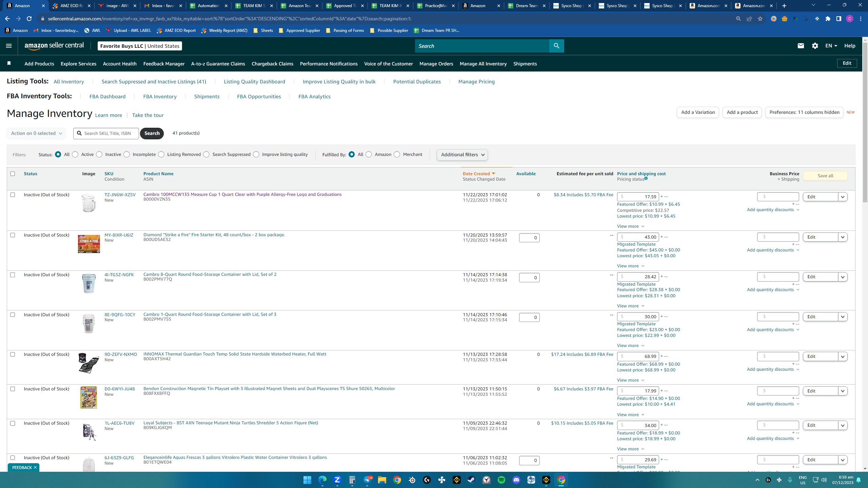
Task: Click the share icon in the address bar
Action: [749, 19]
